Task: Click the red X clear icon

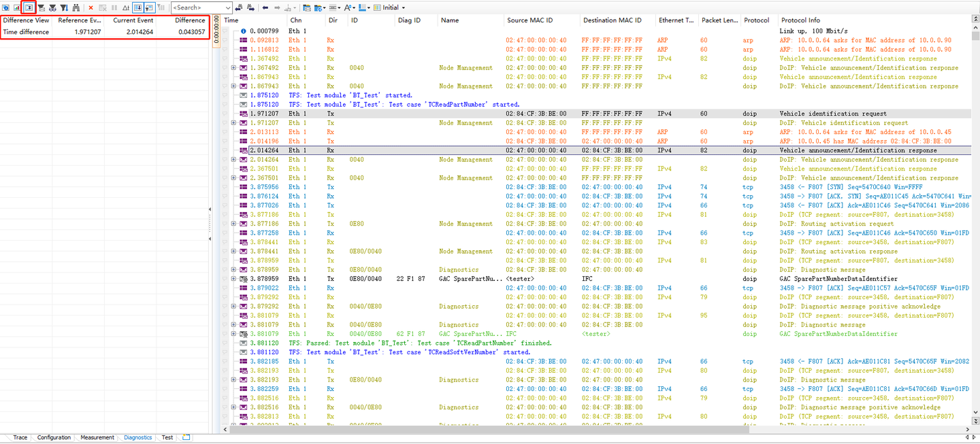Action: pos(91,7)
